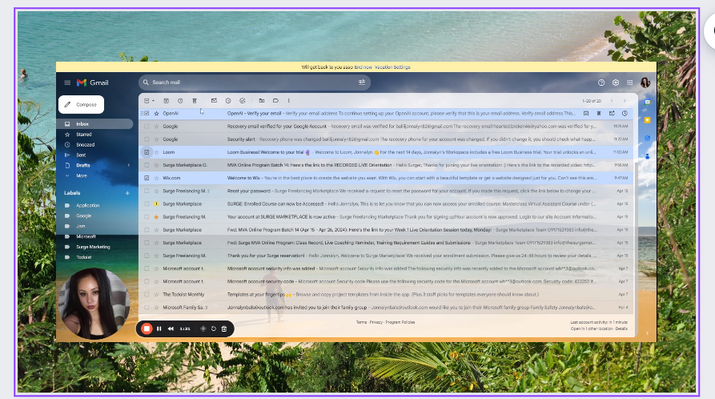Viewport: 715px width, 399px height.
Task: Open the Google apps grid icon
Action: tap(630, 83)
